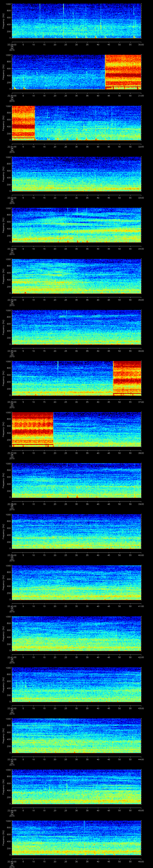This screenshot has height=868, width=153.
Task: Click the 22:42:00 time axis label
Action: (12, 708)
